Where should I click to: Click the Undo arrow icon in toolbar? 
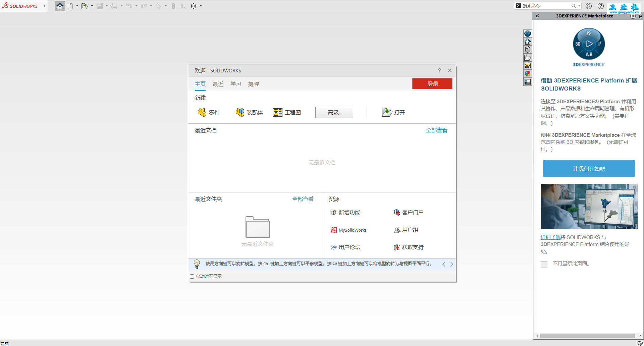coord(129,6)
